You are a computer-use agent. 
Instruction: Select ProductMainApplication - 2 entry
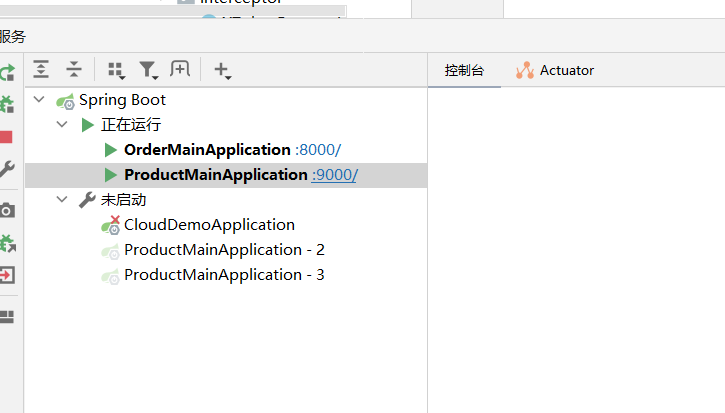click(x=224, y=250)
